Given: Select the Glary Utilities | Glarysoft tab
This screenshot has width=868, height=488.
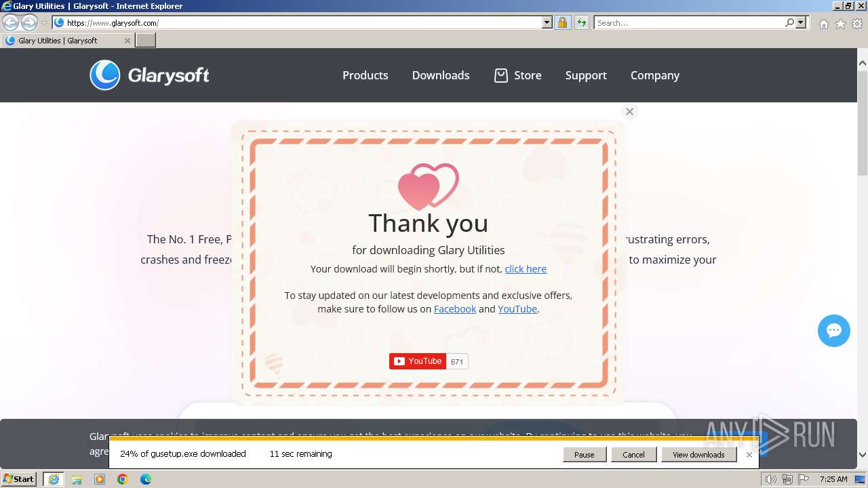Looking at the screenshot, I should click(x=66, y=41).
